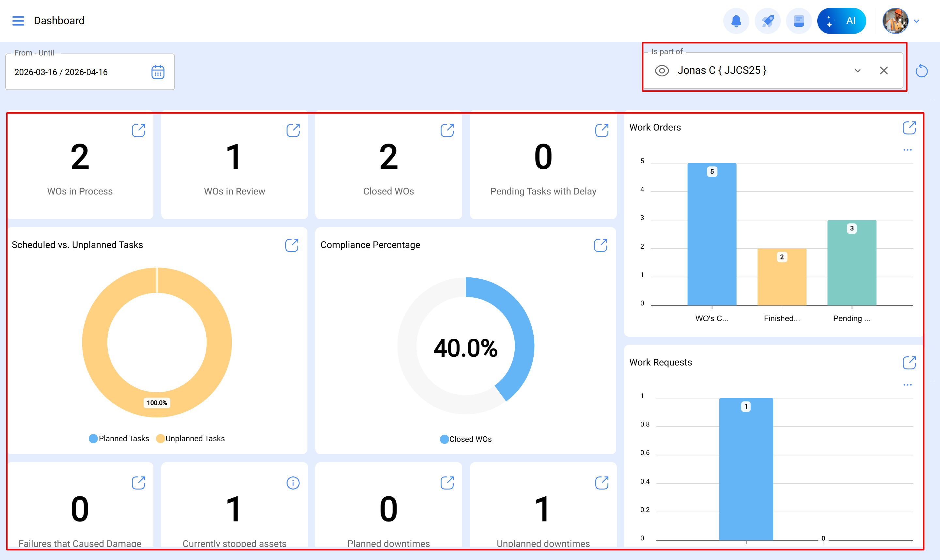Toggle Unplanned Tasks legend item
This screenshot has height=560, width=940.
pyautogui.click(x=191, y=439)
